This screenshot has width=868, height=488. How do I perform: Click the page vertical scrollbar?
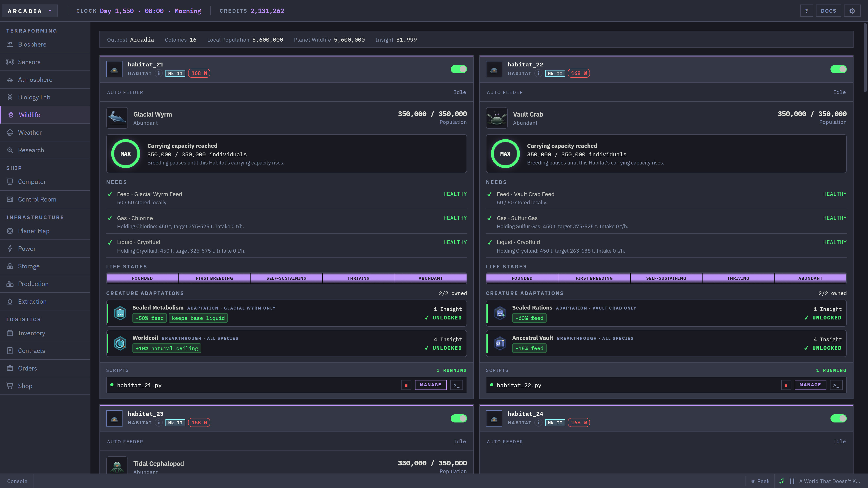point(865,57)
